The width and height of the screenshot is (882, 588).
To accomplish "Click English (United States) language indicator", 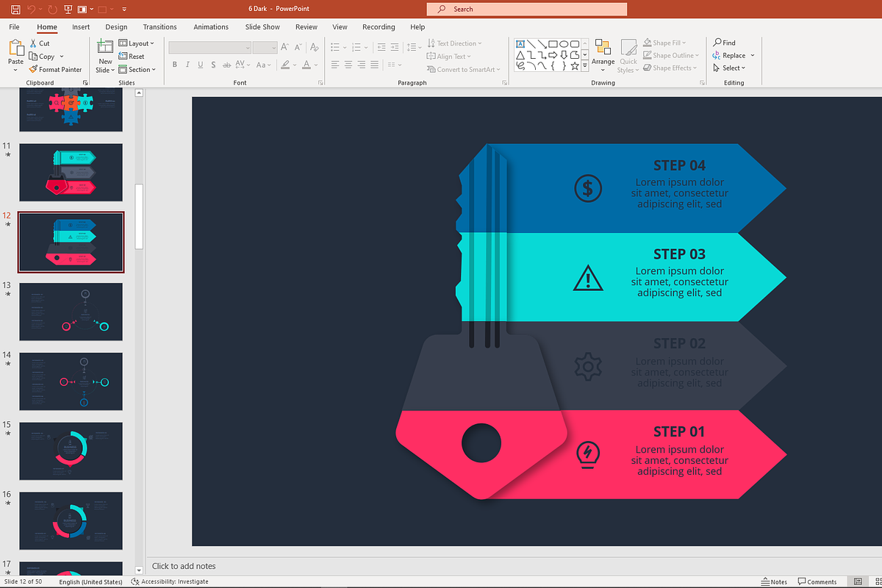I will tap(90, 581).
